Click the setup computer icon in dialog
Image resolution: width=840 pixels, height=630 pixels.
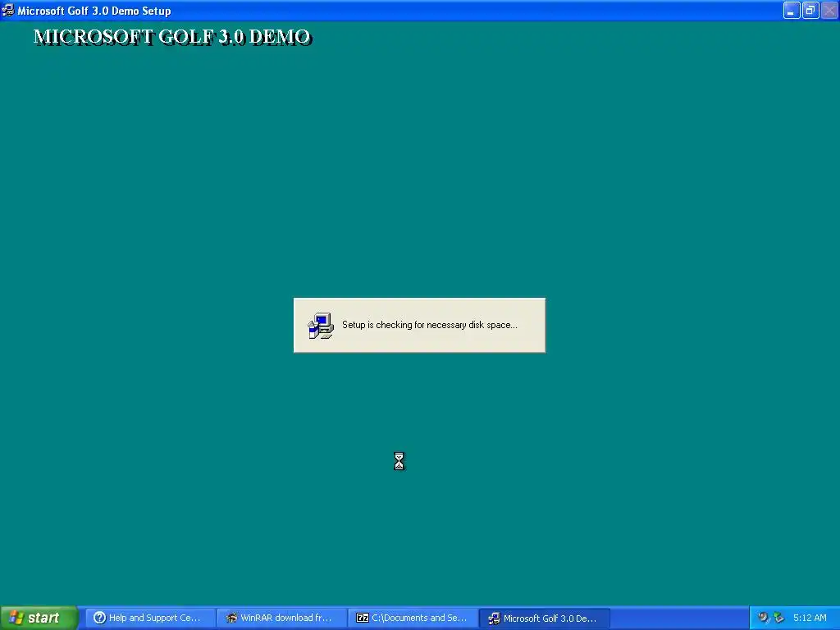(321, 325)
